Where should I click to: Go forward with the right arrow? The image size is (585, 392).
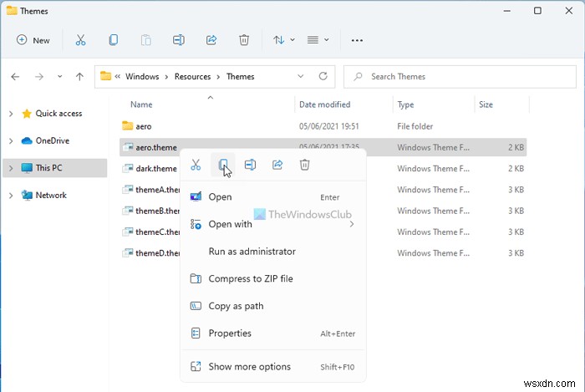click(x=39, y=77)
